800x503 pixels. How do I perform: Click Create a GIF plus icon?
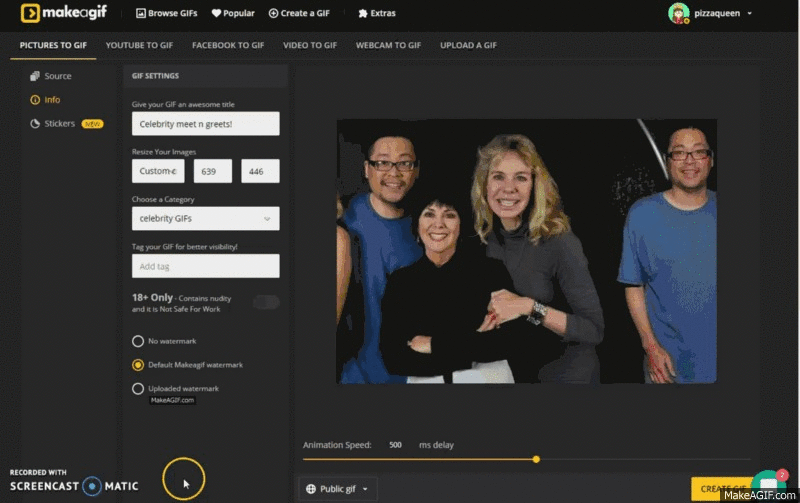[x=273, y=14]
